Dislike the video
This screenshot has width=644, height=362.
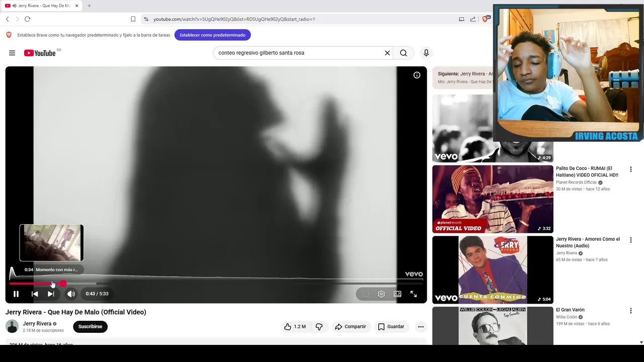[319, 327]
